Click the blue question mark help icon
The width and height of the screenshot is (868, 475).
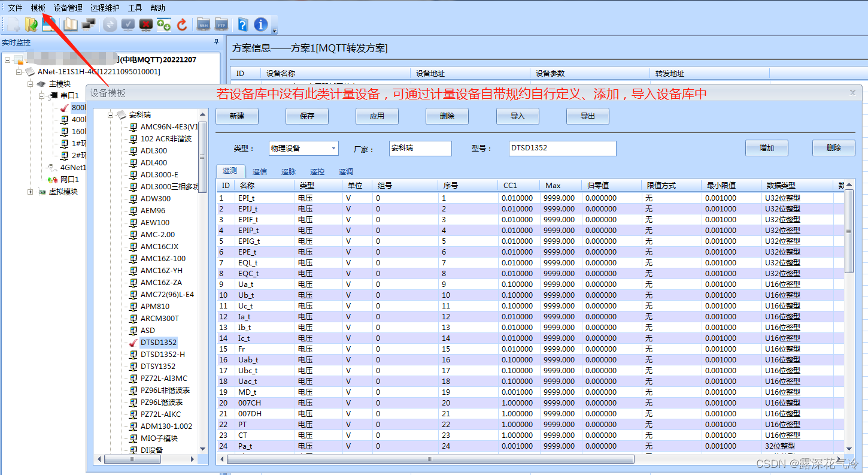point(242,25)
